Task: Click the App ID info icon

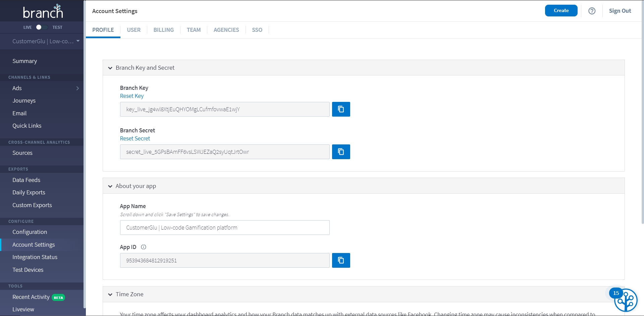Action: point(144,247)
